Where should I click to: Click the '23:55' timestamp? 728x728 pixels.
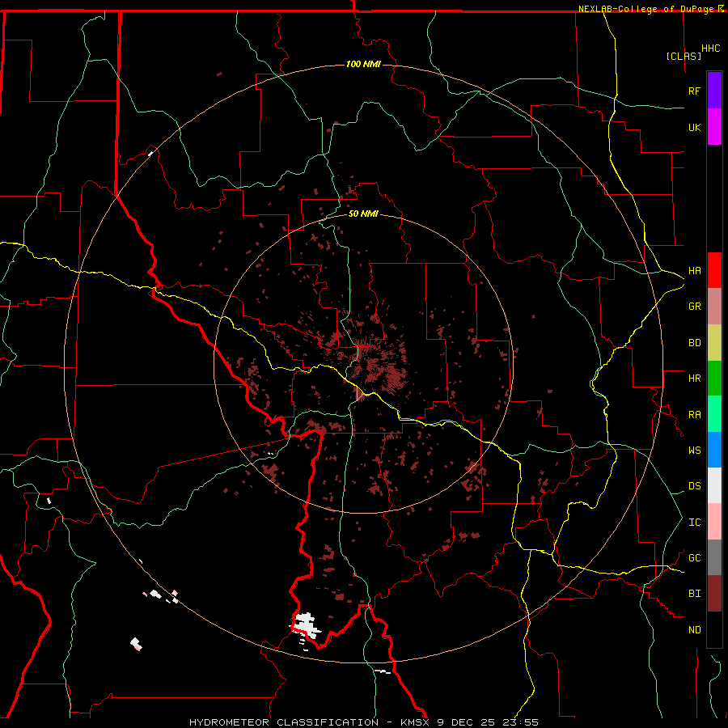click(520, 722)
